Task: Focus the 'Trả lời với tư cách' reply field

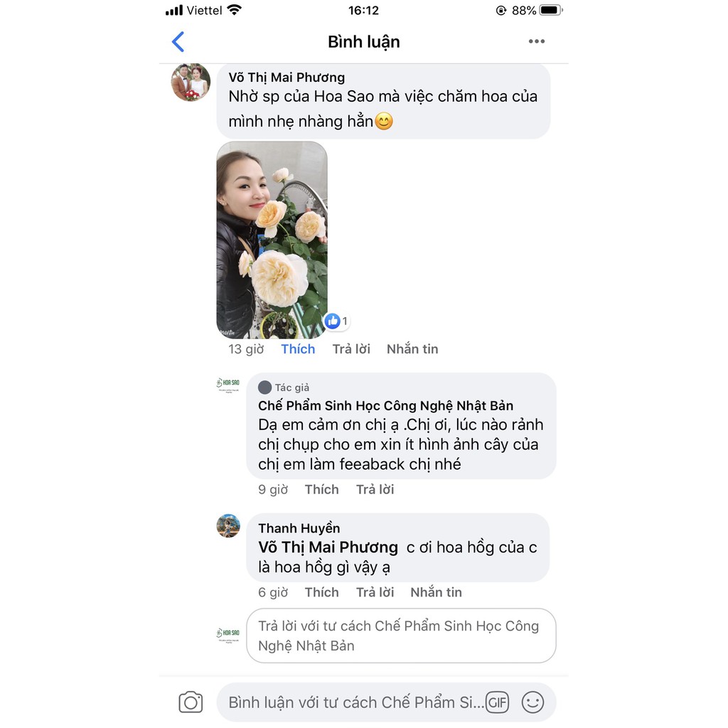Action: 401,636
